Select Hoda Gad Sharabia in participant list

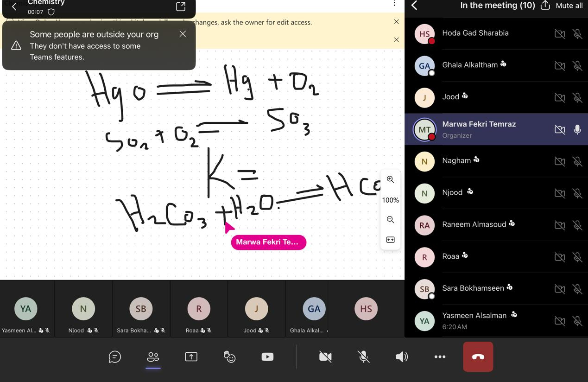click(475, 33)
